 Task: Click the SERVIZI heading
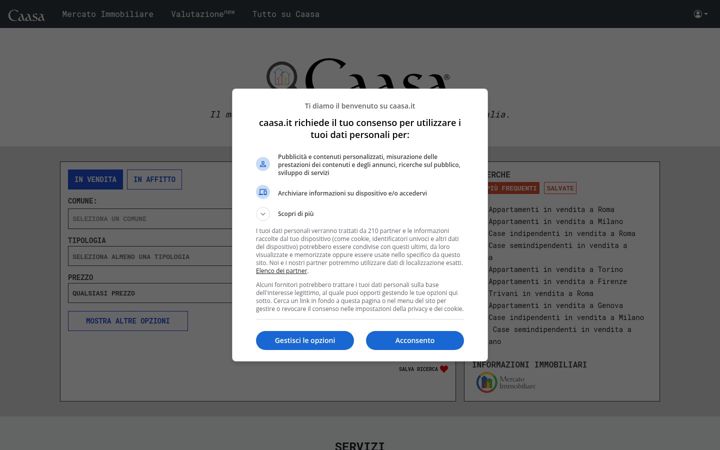360,445
